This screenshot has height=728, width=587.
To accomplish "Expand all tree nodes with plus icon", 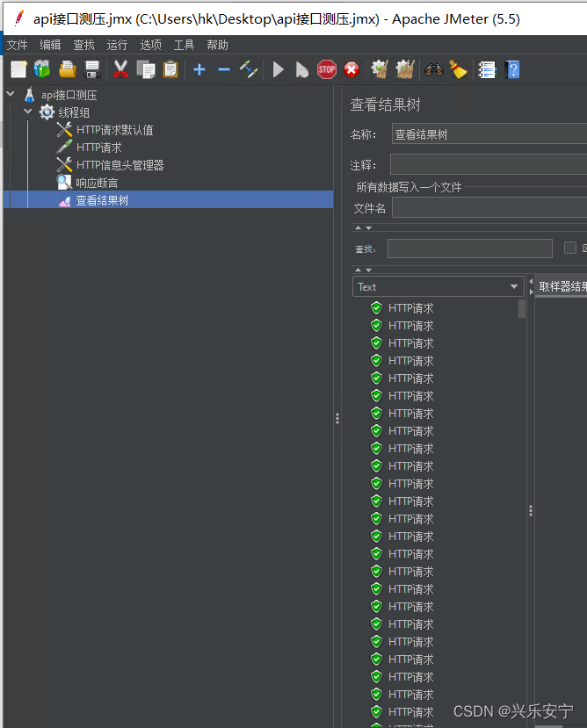I will pos(199,69).
